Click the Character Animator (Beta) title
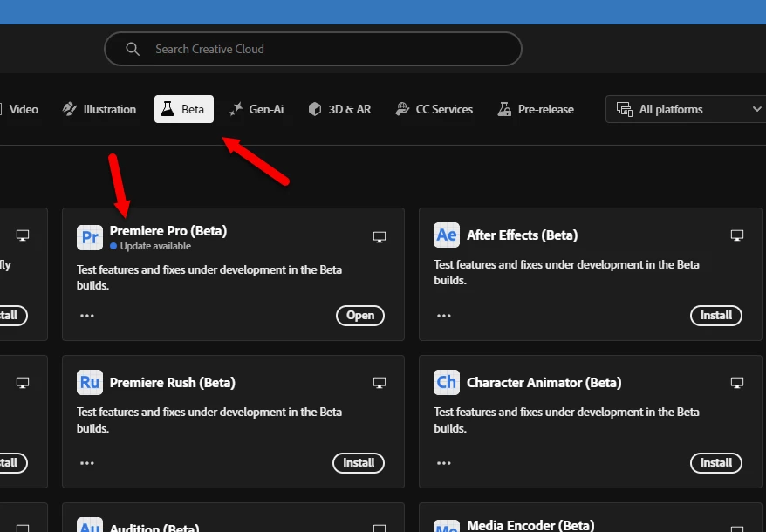The width and height of the screenshot is (766, 532). pyautogui.click(x=544, y=383)
